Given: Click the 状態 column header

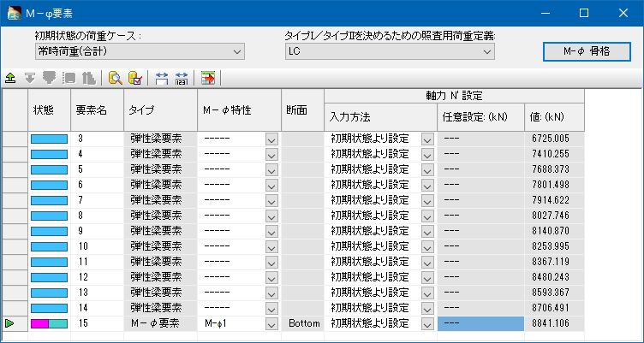Looking at the screenshot, I should point(50,110).
